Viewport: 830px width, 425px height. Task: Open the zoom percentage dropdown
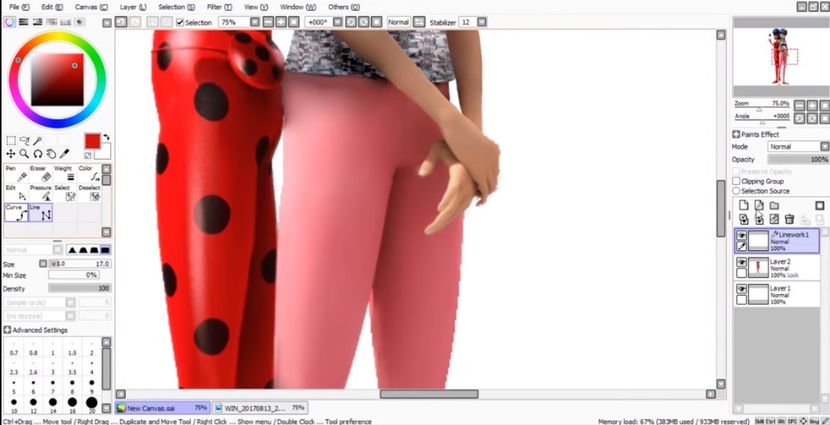[x=255, y=21]
